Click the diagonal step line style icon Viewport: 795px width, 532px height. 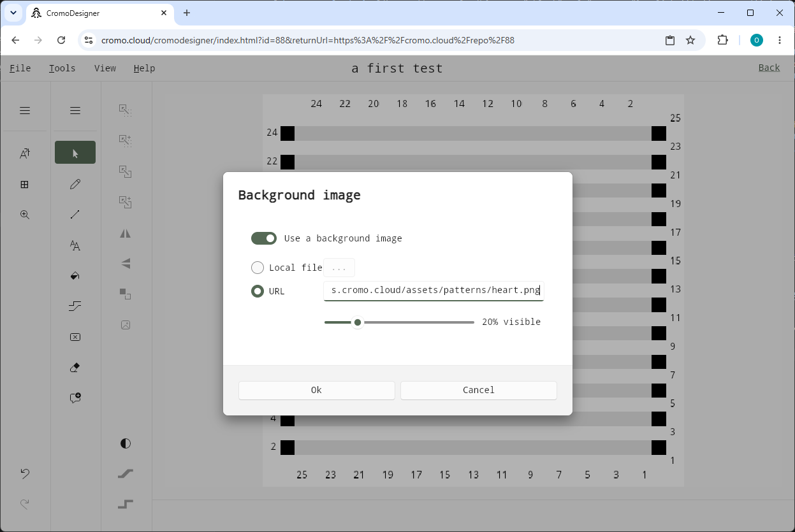pyautogui.click(x=126, y=473)
